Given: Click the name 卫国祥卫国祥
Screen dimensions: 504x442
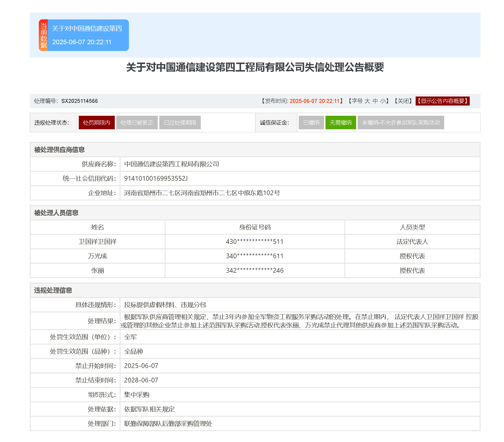Looking at the screenshot, I should click(x=98, y=242).
